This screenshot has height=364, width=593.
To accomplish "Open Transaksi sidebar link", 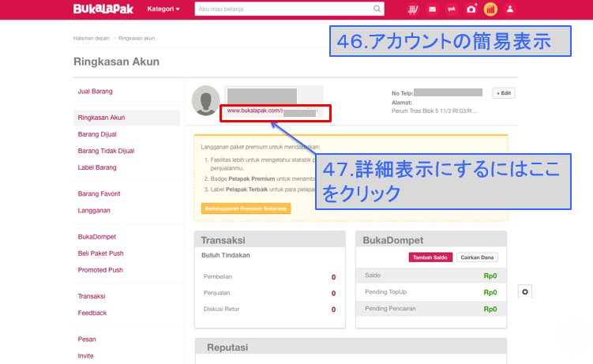I will click(92, 296).
